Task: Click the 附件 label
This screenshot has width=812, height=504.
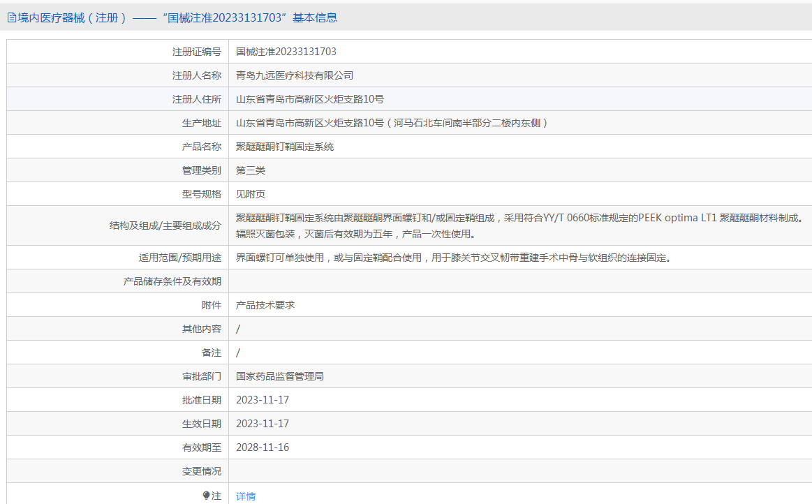Action: click(212, 306)
